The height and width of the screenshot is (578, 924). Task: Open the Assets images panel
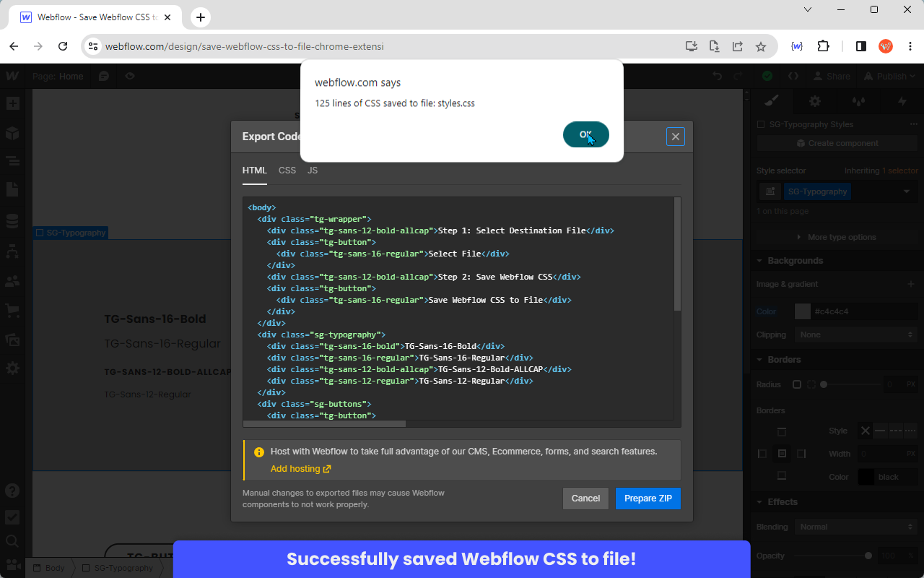[12, 339]
